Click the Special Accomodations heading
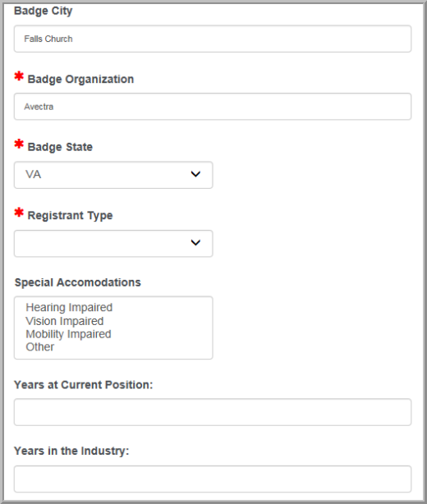Image resolution: width=427 pixels, height=504 pixels. pos(78,283)
